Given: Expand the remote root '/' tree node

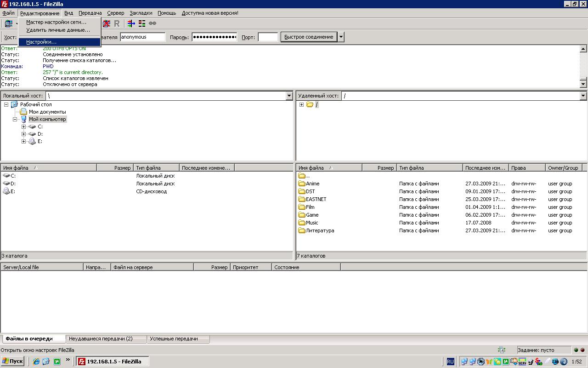Looking at the screenshot, I should point(301,104).
